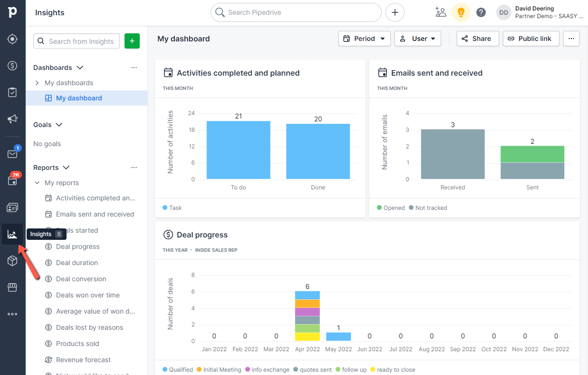Open Projects clipboard icon in sidebar
Image resolution: width=588 pixels, height=375 pixels.
(12, 92)
